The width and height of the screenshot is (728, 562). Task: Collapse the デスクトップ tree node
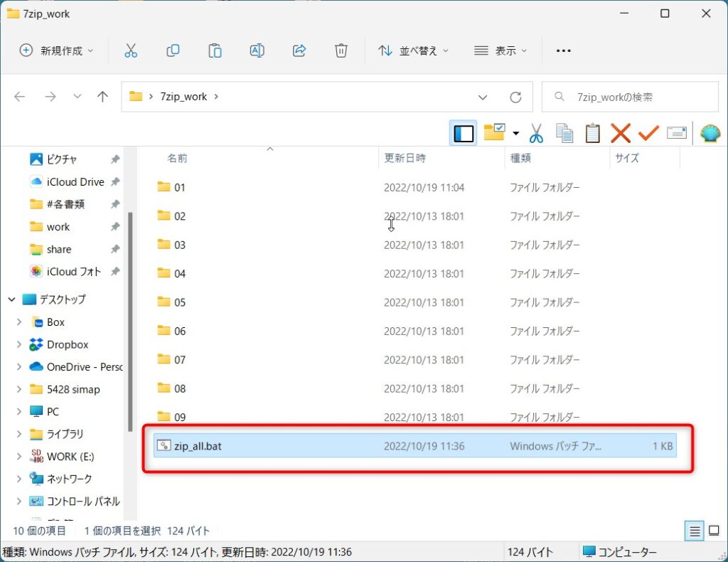coord(11,299)
